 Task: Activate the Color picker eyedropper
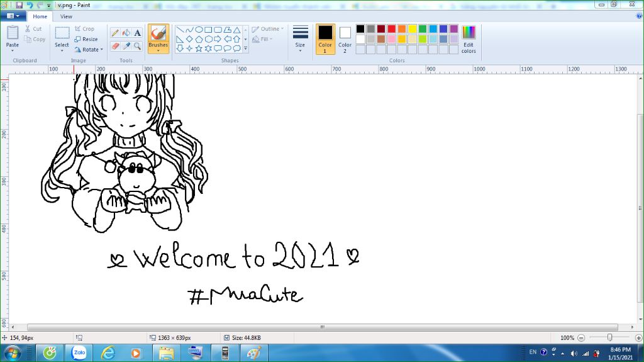click(x=126, y=46)
